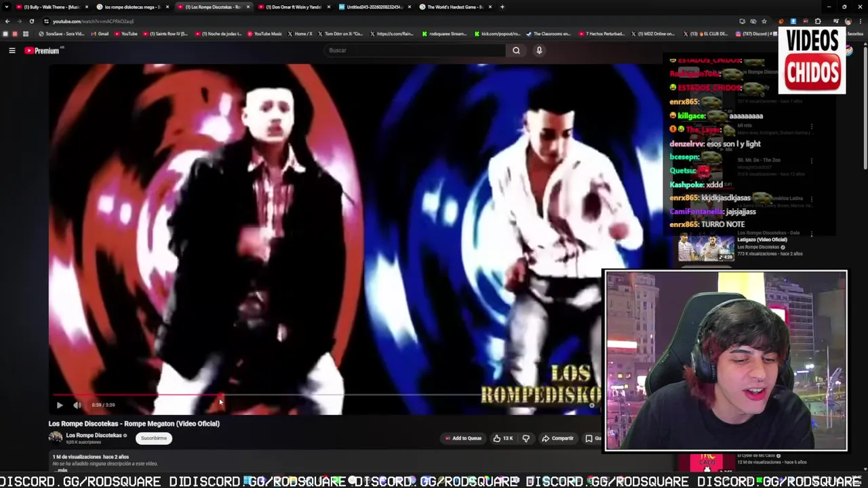Screen dimensions: 868x488
Task: Open the browser extensions puzzle icon
Action: [x=818, y=21]
